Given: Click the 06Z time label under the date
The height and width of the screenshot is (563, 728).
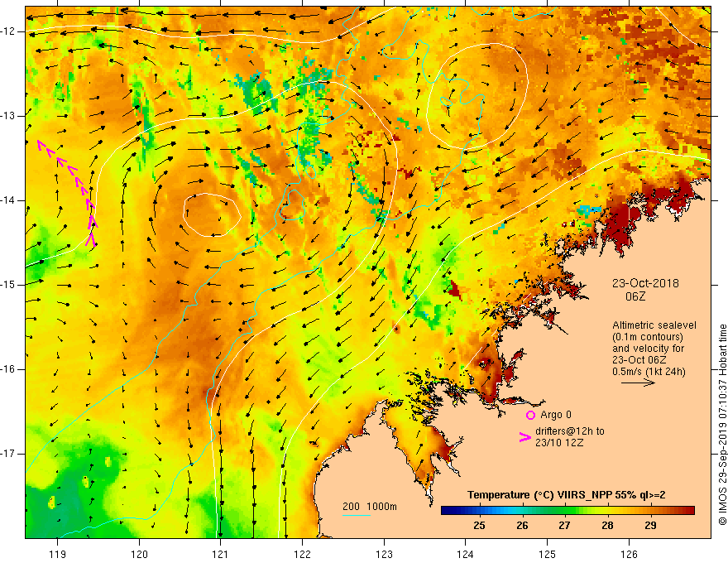Looking at the screenshot, I should (635, 296).
